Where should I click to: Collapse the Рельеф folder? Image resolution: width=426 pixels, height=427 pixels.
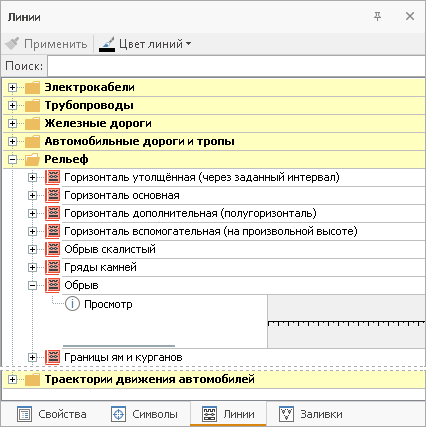12,160
